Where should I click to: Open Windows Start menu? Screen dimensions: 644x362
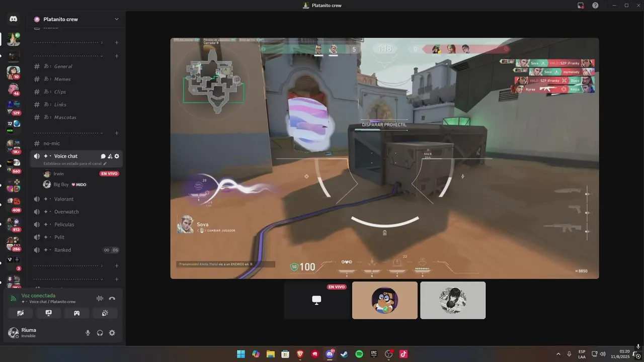point(241,354)
